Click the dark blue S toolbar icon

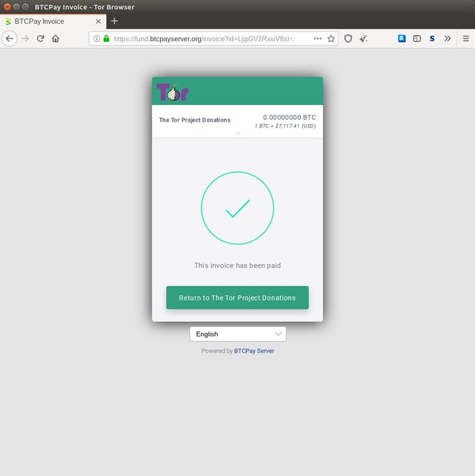click(432, 38)
